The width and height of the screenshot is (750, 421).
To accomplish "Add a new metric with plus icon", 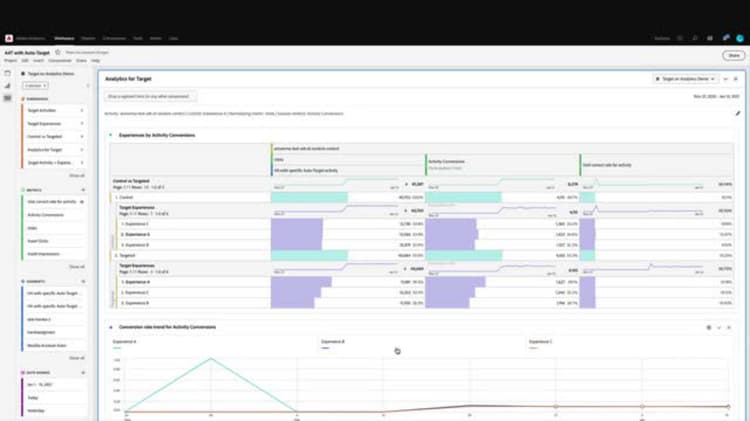I will point(83,190).
